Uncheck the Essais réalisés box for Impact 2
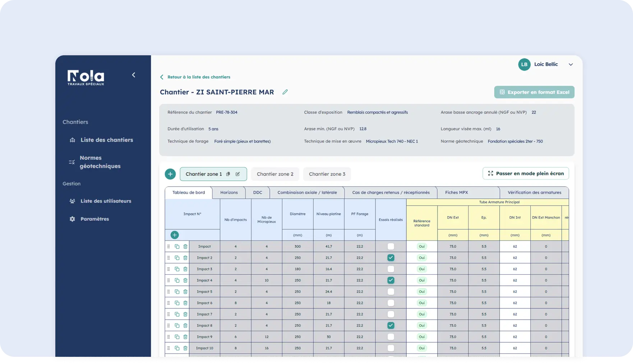 pyautogui.click(x=391, y=258)
